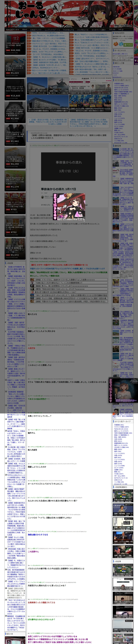Open the 5ch公式アンテナ menu item
The height and width of the screenshot is (644, 138).
click(x=13, y=30)
